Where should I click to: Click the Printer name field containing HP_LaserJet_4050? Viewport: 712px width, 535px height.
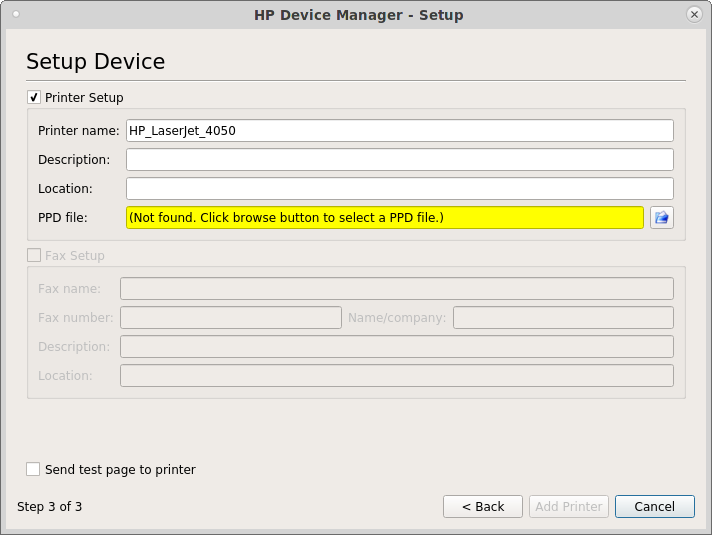[x=399, y=131]
